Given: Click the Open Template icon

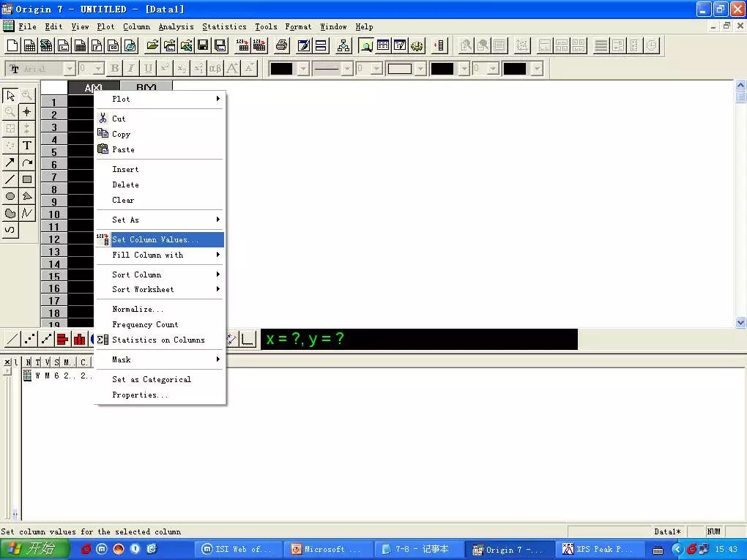Looking at the screenshot, I should [169, 45].
